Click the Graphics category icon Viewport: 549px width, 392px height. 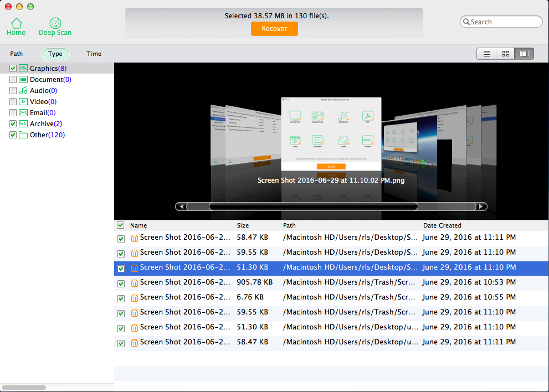[23, 68]
